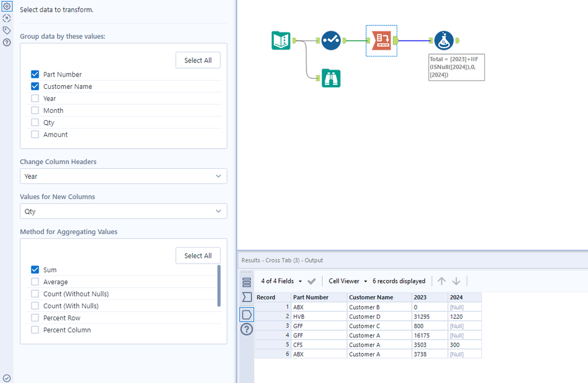Open the configuration gear icon in sidebar
The height and width of the screenshot is (383, 588).
coord(7,6)
